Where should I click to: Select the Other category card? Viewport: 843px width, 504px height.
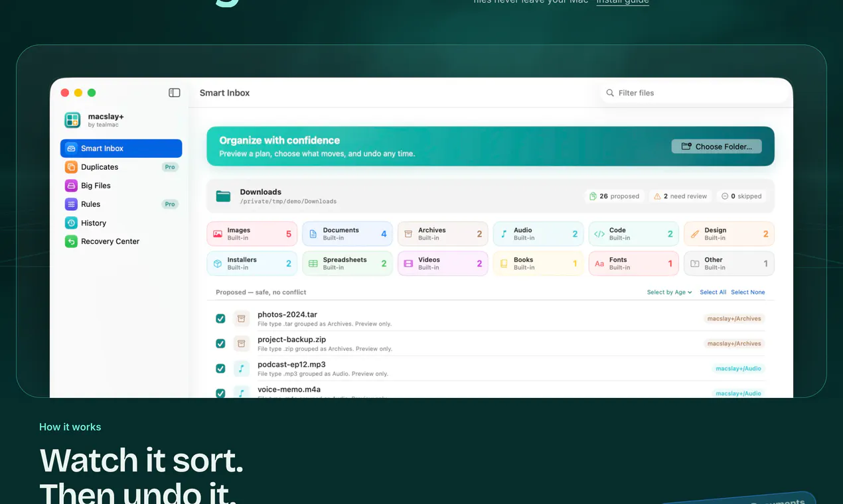pos(729,263)
